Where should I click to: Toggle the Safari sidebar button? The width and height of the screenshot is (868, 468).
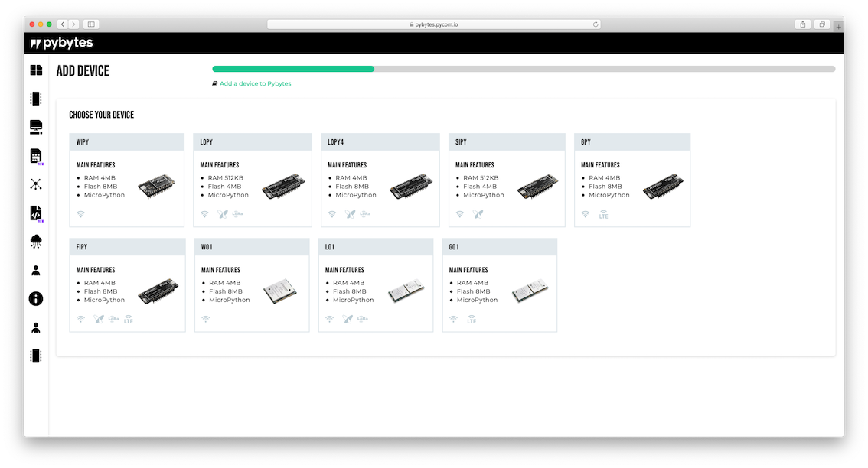pos(90,24)
